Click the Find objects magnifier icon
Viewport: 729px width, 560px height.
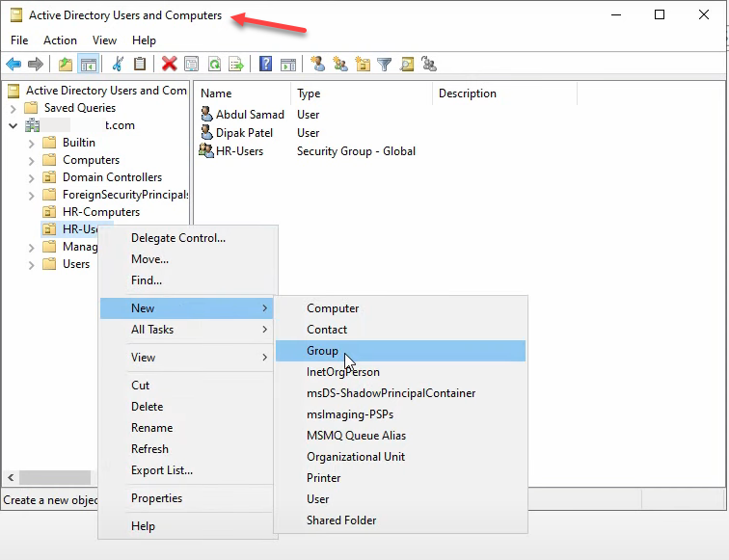407,64
